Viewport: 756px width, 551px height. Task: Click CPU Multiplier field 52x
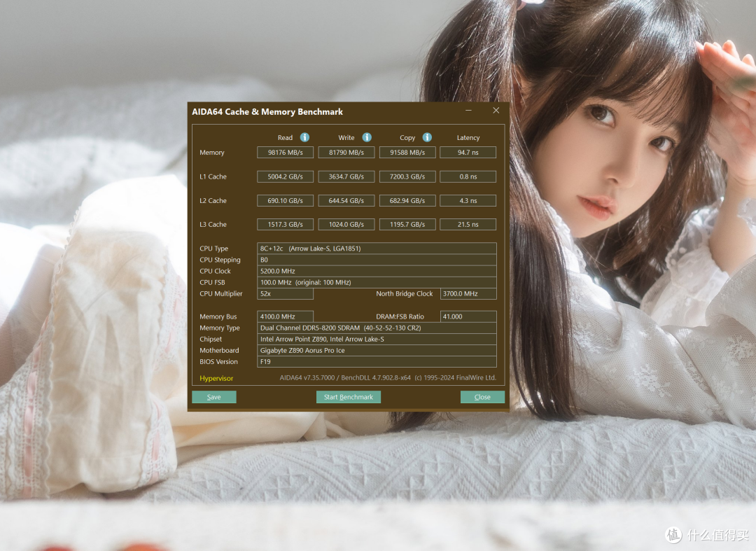pyautogui.click(x=286, y=293)
